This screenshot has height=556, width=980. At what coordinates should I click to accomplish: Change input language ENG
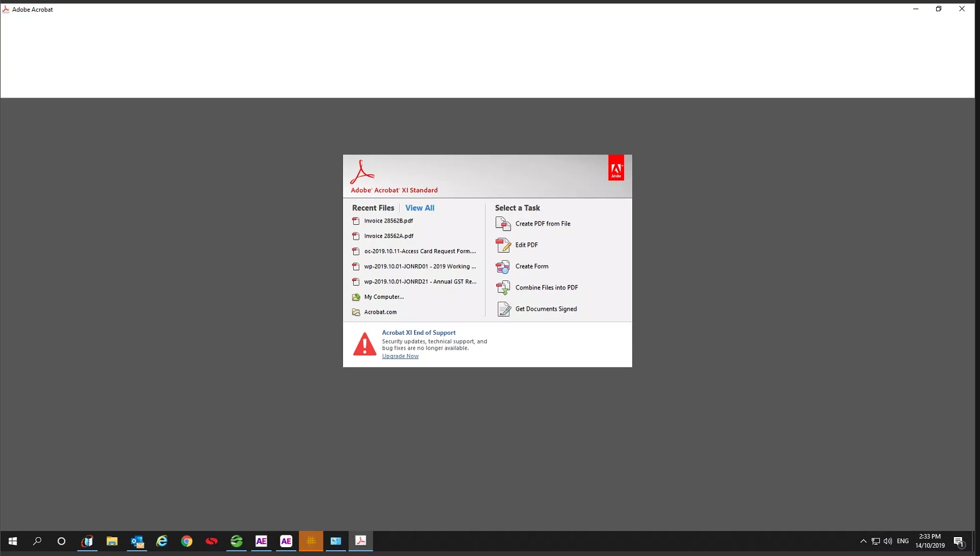coord(903,541)
